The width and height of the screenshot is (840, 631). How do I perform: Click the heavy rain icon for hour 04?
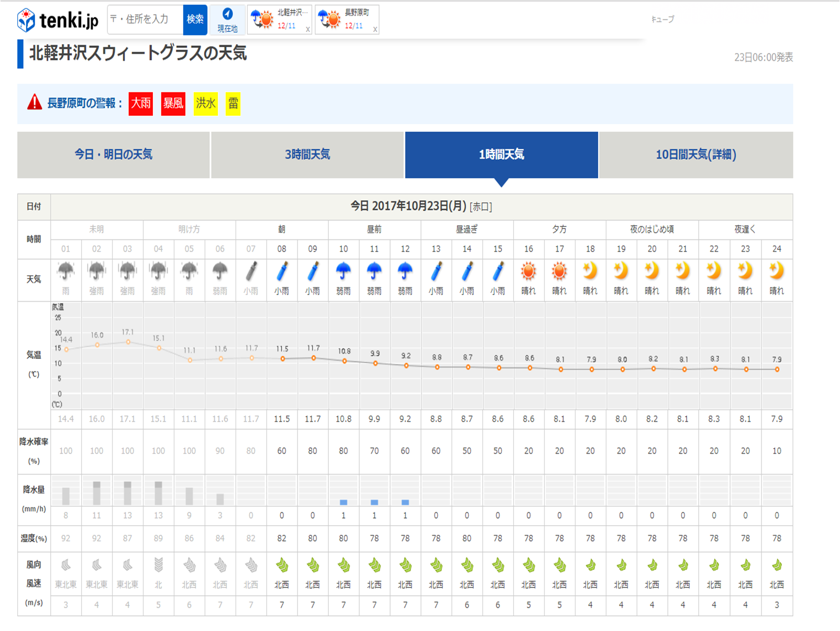pyautogui.click(x=158, y=271)
